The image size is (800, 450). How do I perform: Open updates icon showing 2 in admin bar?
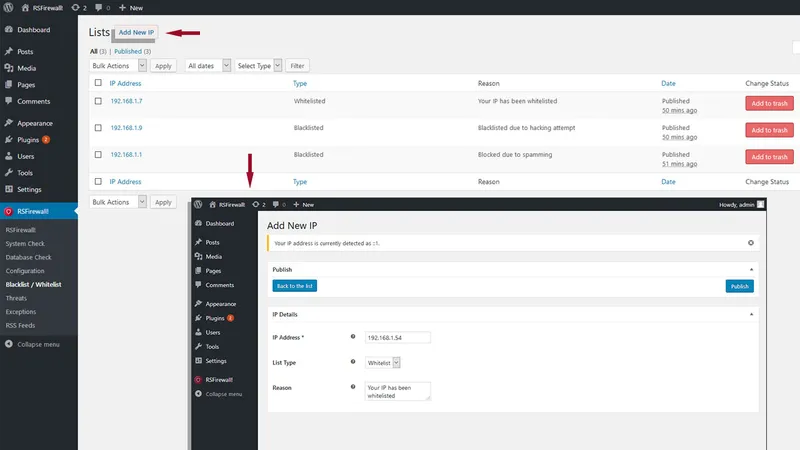click(79, 8)
